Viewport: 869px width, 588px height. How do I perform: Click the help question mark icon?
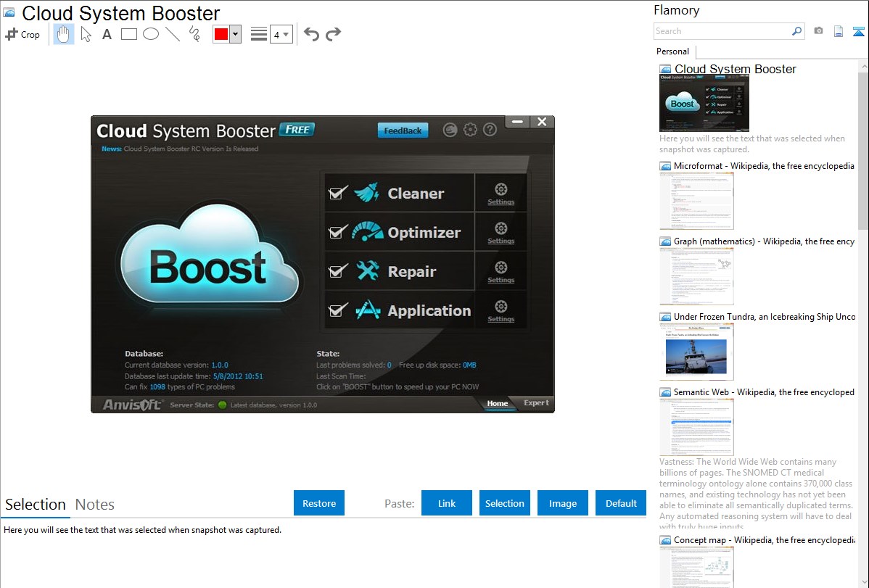click(x=490, y=130)
